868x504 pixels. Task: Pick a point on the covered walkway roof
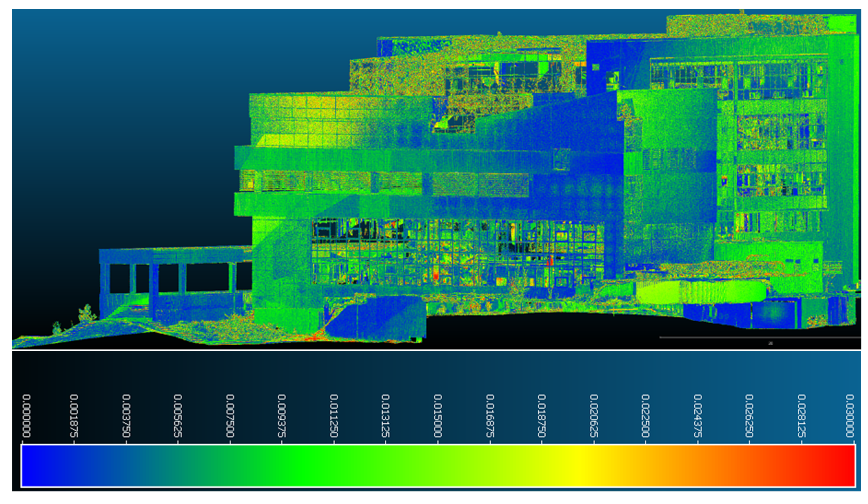pos(172,256)
